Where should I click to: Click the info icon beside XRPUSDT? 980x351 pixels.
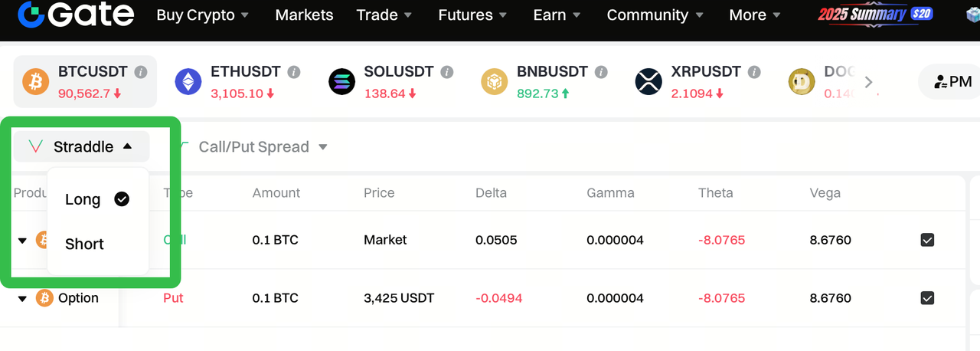tap(754, 72)
